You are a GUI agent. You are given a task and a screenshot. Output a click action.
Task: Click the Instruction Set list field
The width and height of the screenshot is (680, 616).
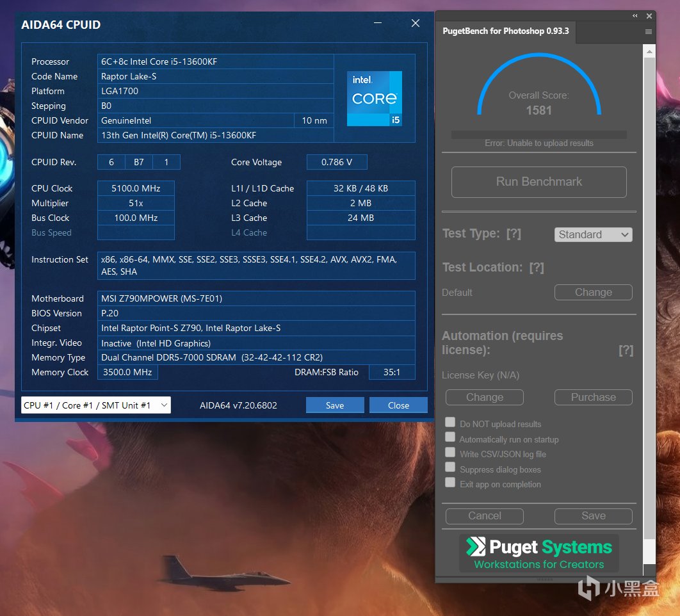pyautogui.click(x=256, y=266)
